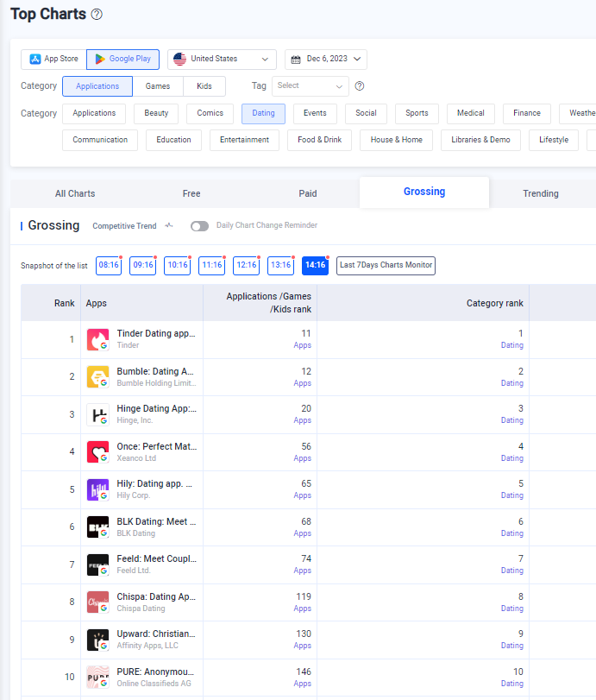Choose the Libraries & Demo subcategory
This screenshot has height=700, width=596.
coord(480,140)
